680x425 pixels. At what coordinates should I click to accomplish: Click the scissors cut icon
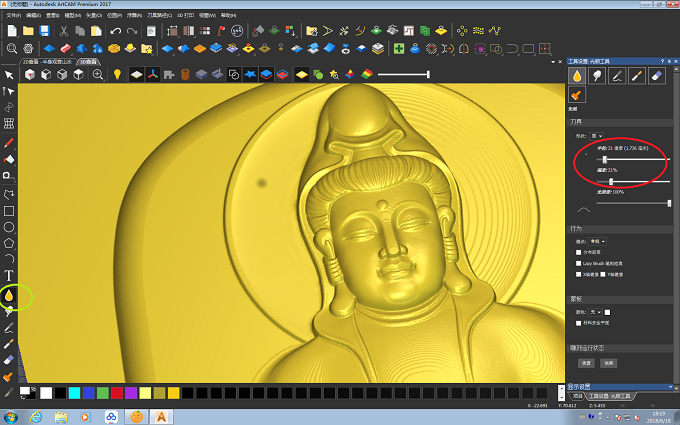64,31
